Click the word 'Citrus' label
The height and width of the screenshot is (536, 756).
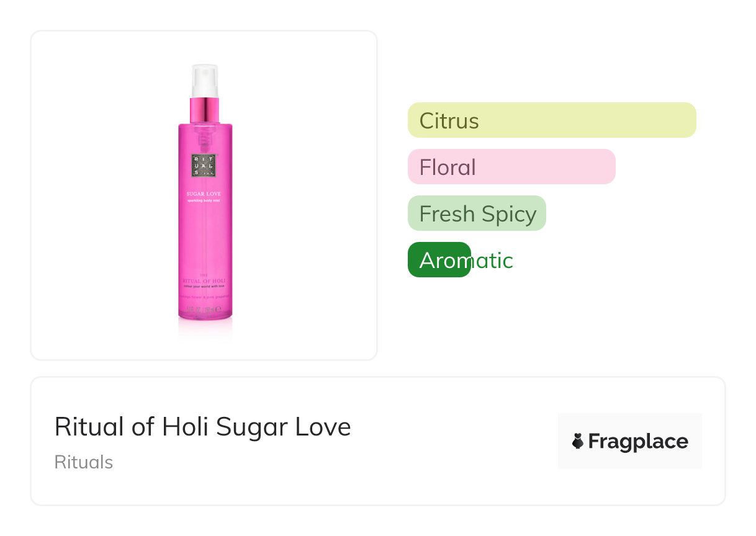click(x=449, y=120)
